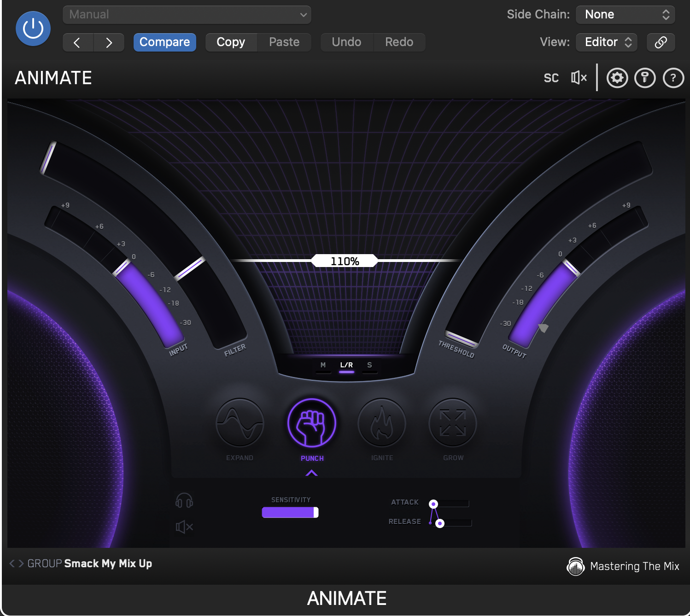
Task: Redo the last change
Action: point(399,42)
